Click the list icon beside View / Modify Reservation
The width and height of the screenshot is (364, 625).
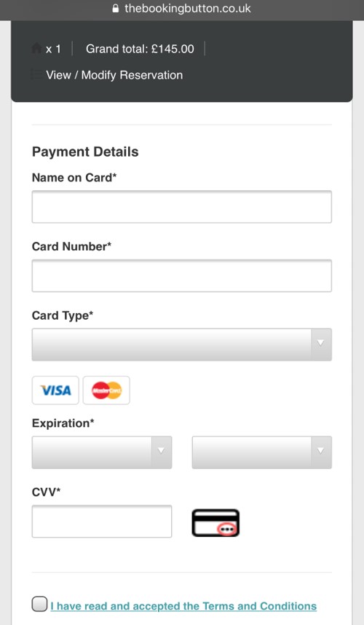tap(36, 74)
